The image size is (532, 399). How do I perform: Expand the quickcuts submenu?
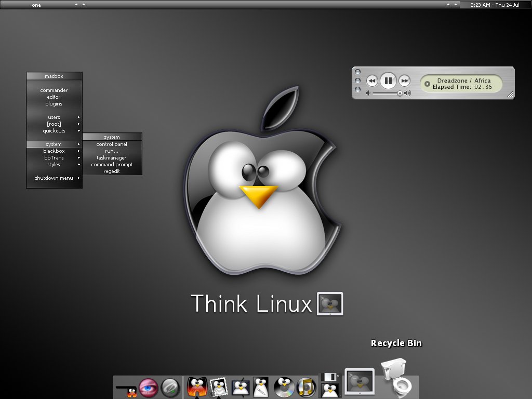pos(54,131)
